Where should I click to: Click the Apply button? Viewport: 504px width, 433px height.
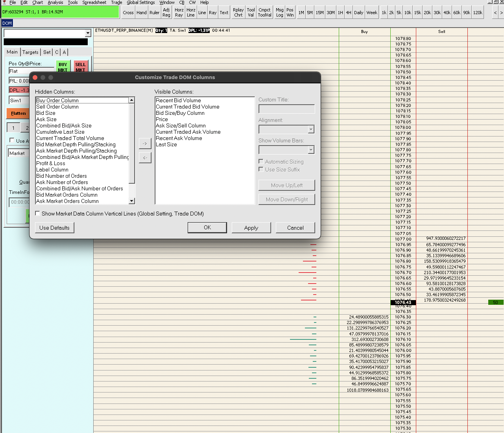click(x=251, y=228)
